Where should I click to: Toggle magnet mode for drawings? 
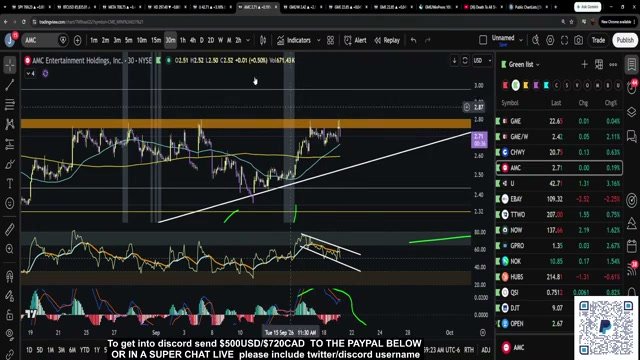[10, 276]
